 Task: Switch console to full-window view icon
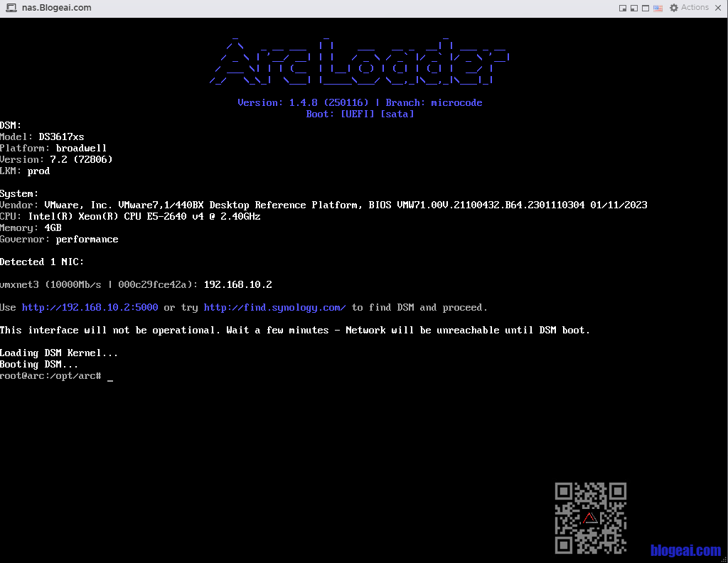tap(646, 9)
